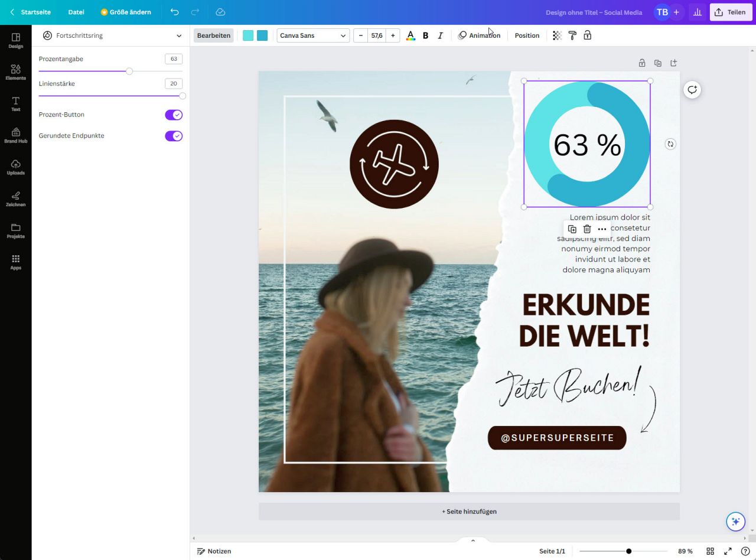Screen dimensions: 756x560
Task: Lock the selected progress ring element
Action: (587, 35)
